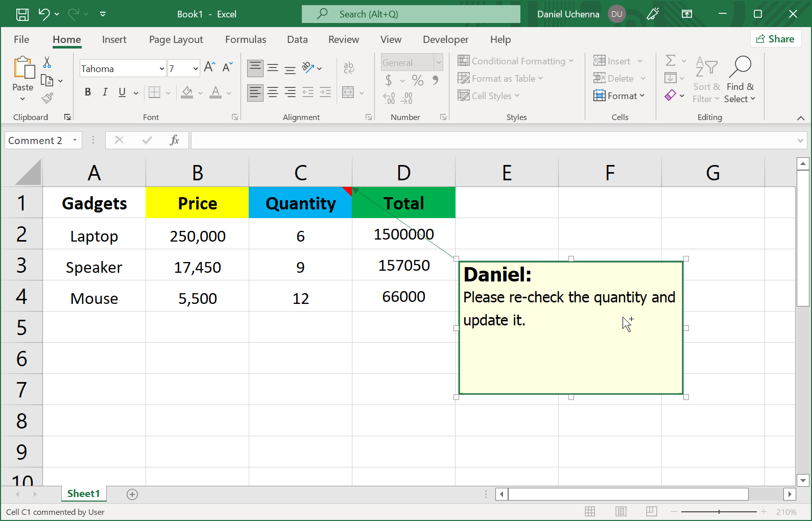Click the AutoSum sigma icon

671,61
